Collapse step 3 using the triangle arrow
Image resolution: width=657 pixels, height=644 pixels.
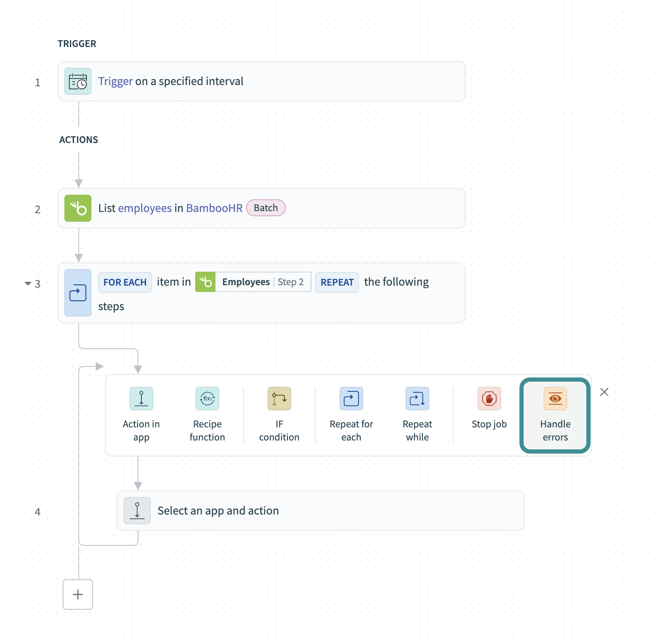click(x=28, y=283)
